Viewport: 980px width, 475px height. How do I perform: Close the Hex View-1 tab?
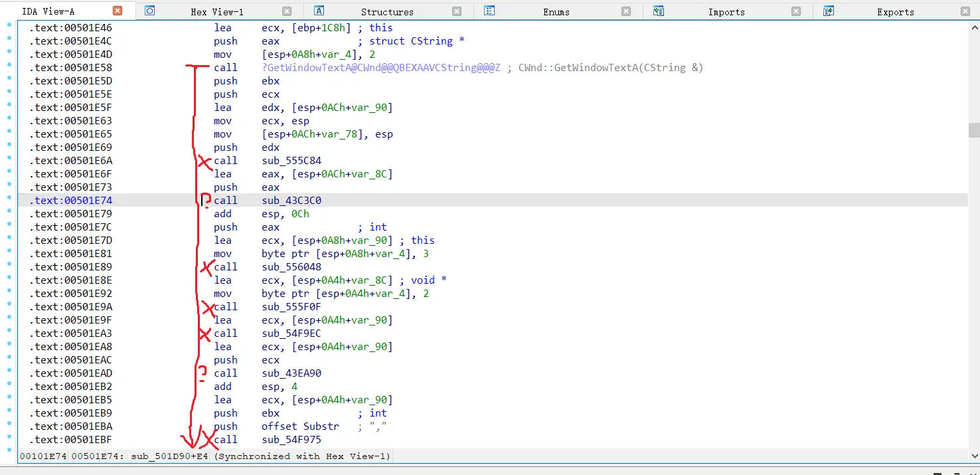(287, 11)
